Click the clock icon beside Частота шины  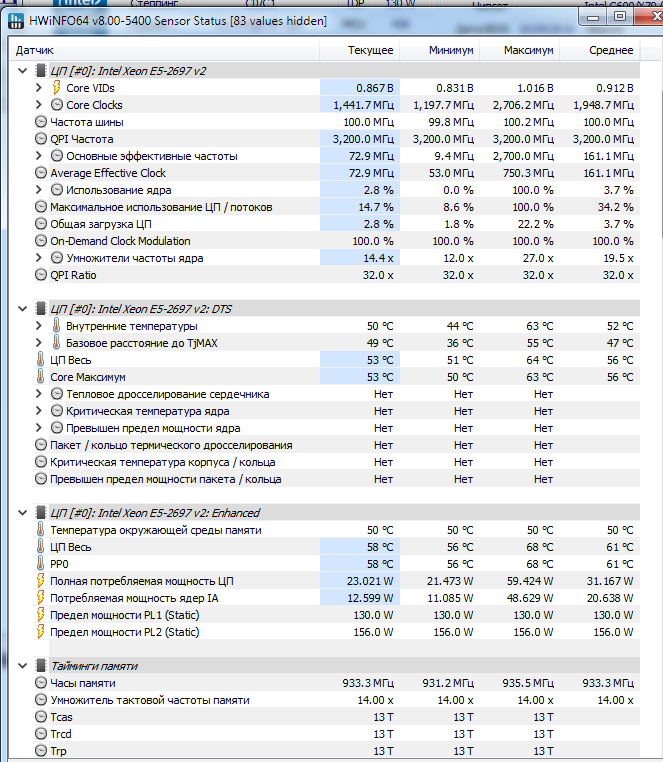point(41,122)
